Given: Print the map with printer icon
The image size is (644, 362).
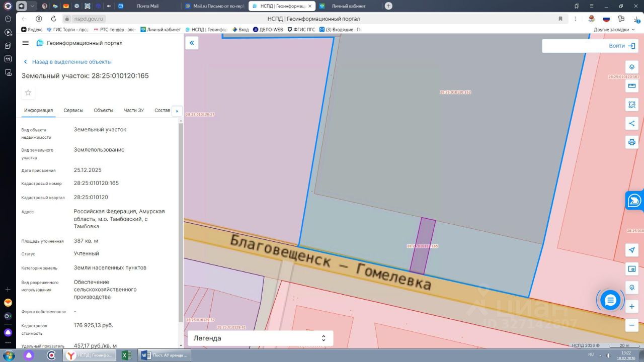Looking at the screenshot, I should (x=632, y=142).
